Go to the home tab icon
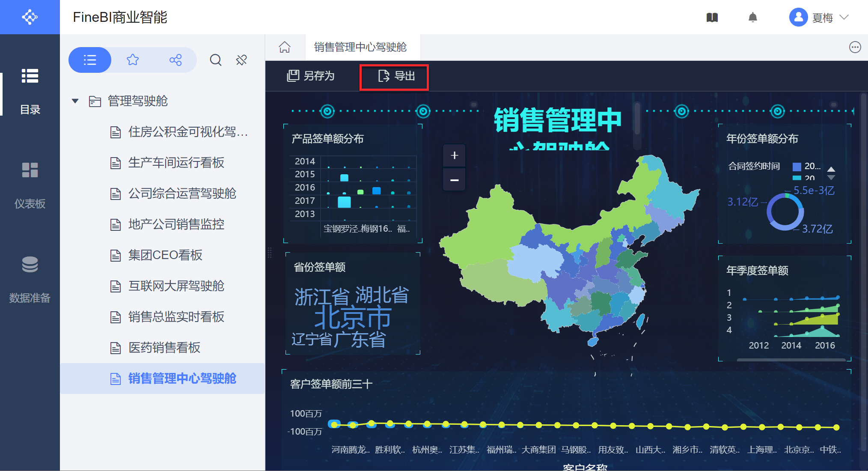 tap(285, 47)
